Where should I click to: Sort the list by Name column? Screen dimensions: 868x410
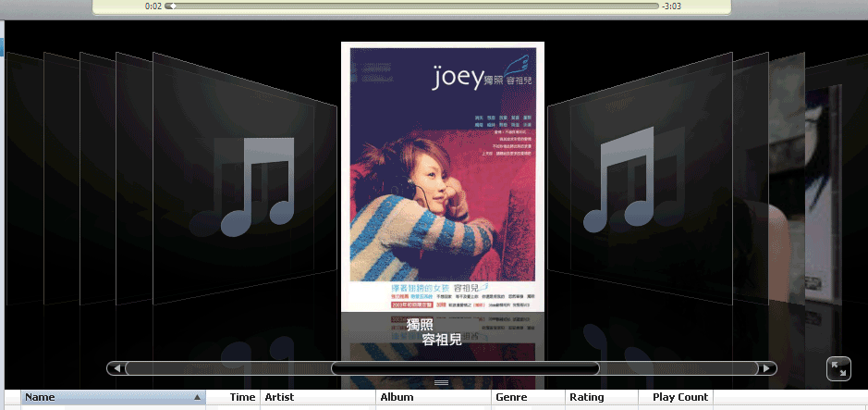[114, 397]
